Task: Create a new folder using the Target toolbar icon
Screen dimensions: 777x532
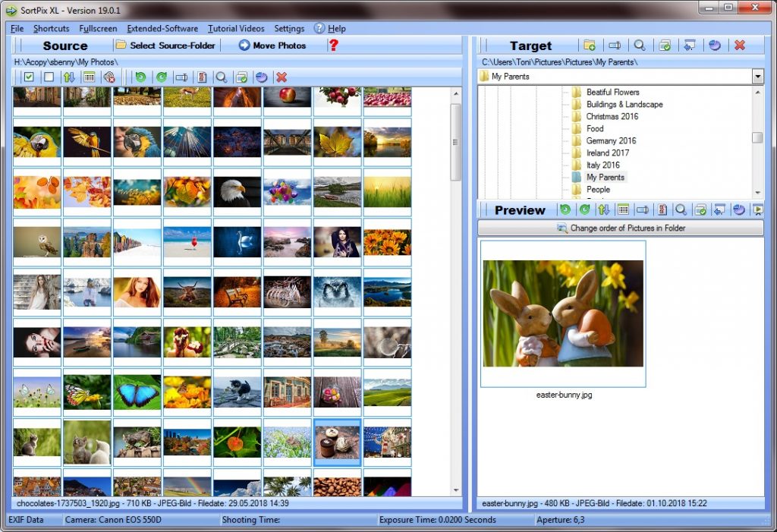Action: [x=591, y=46]
